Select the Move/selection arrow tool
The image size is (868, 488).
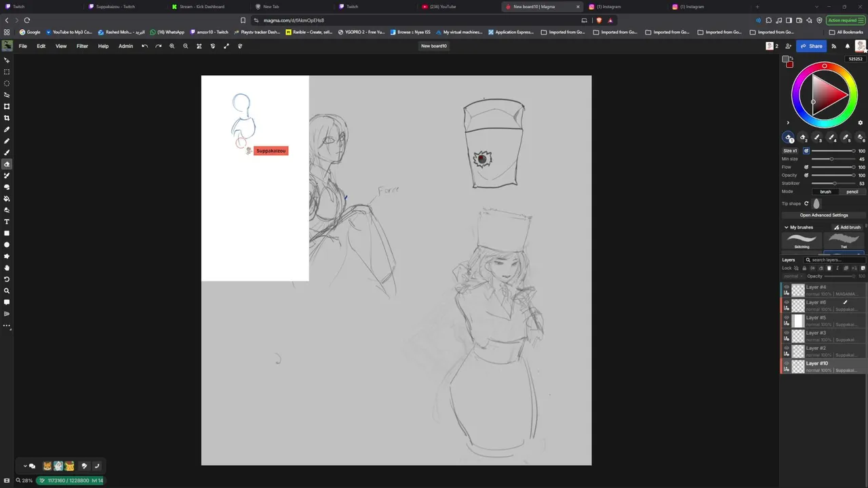pos(7,60)
